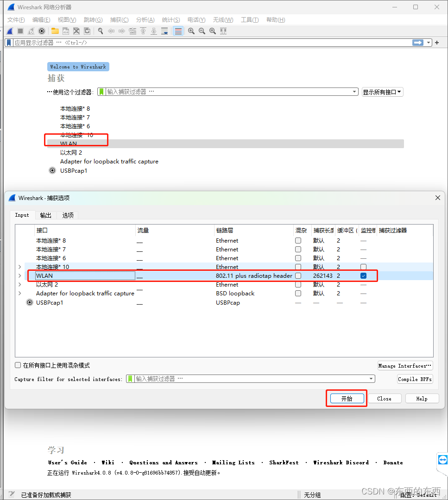Expand 以太网 2 row in dialog
The height and width of the screenshot is (500, 448).
point(20,284)
